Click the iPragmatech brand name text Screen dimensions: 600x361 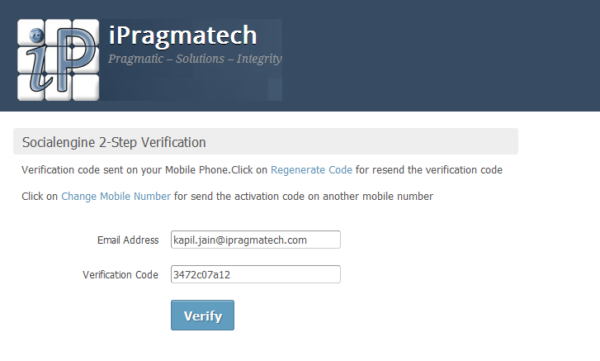[183, 36]
